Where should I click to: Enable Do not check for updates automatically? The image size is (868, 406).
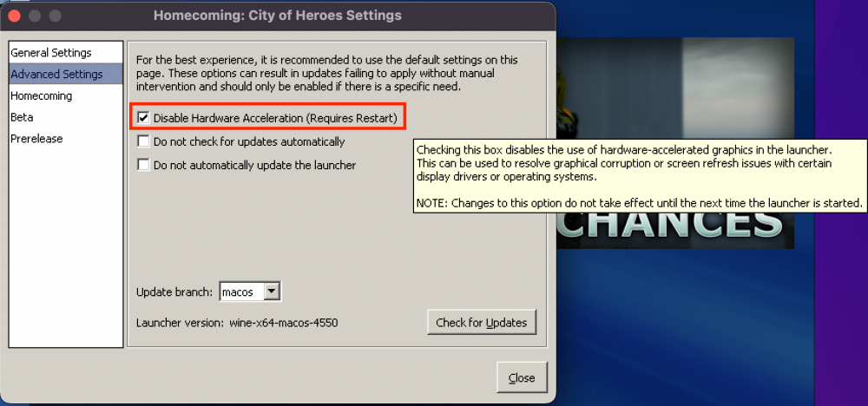coord(143,141)
